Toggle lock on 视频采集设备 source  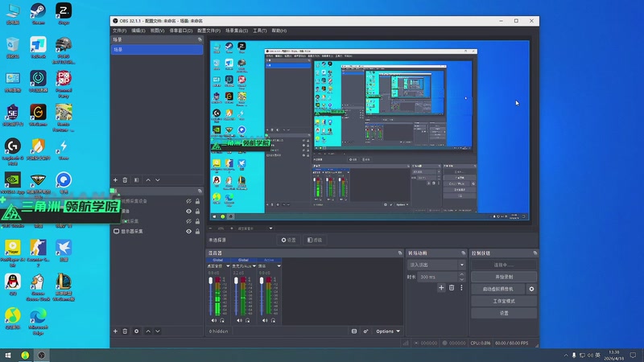coord(197,201)
